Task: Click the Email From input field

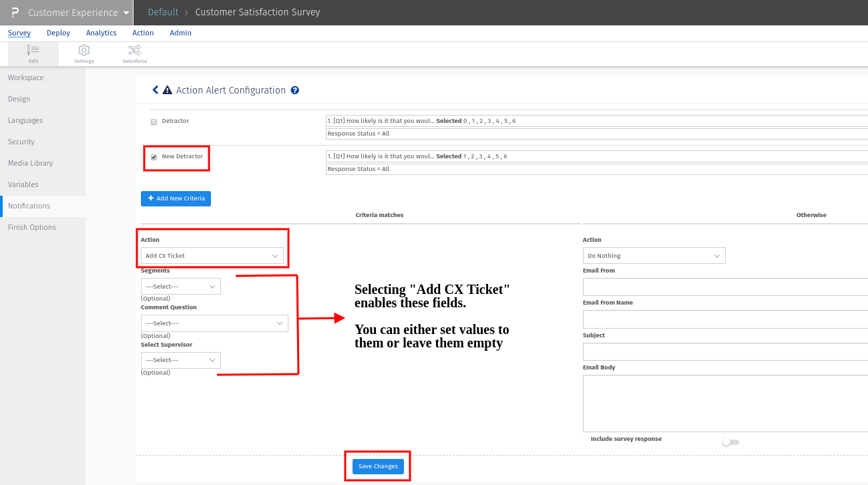Action: [725, 287]
